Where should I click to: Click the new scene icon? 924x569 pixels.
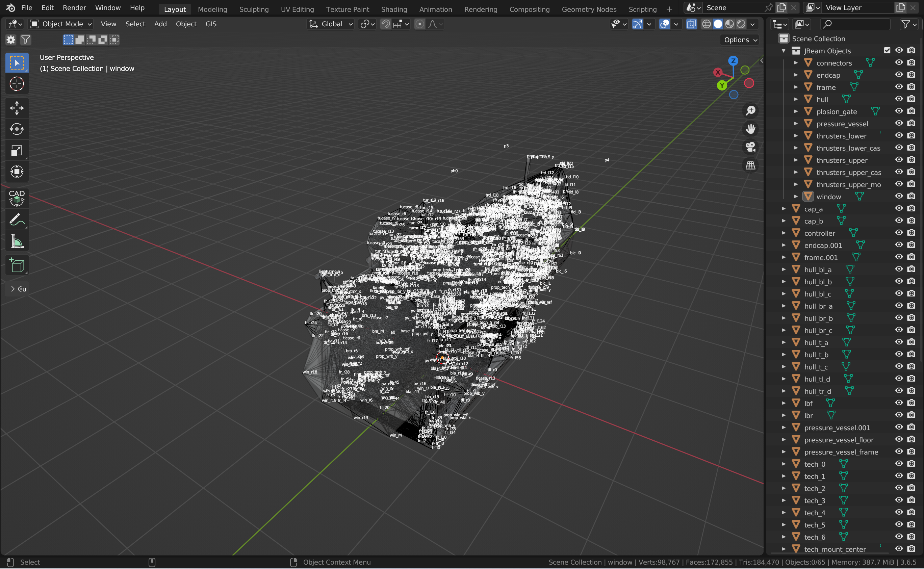782,7
